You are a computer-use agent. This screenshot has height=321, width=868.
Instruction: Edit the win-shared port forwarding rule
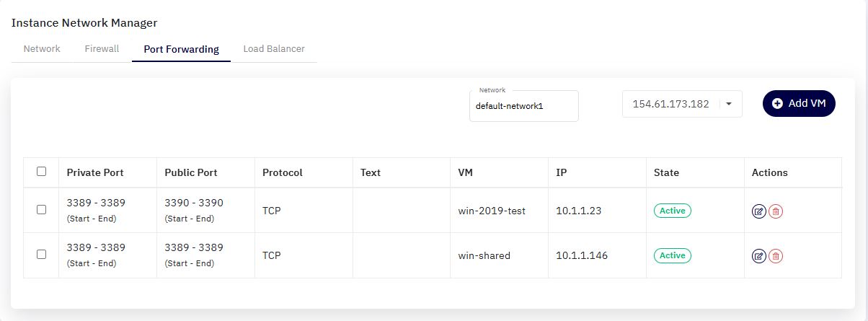[x=758, y=256]
